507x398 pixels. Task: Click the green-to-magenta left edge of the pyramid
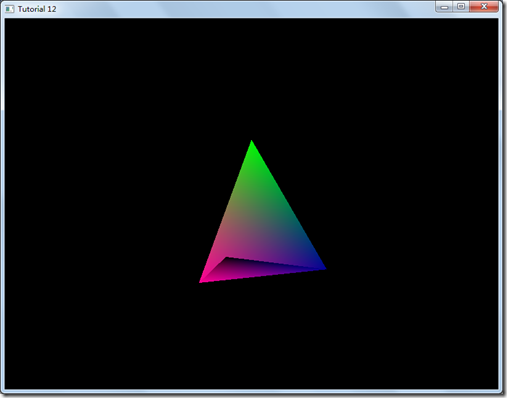226,212
